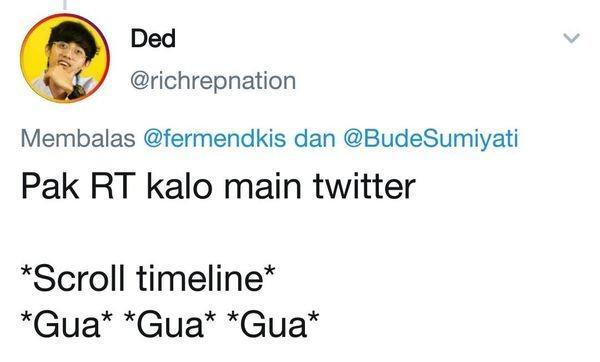Click the word dan between the mentions
This screenshot has width=600, height=362.
315,139
